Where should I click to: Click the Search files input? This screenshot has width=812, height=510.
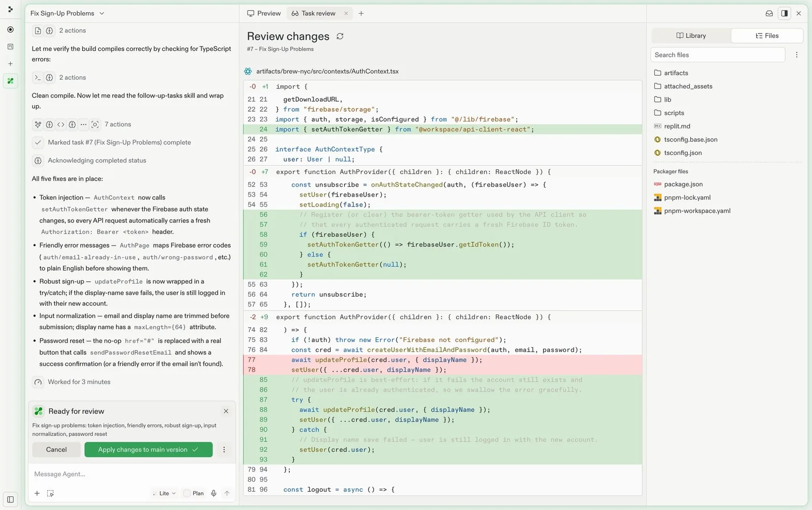coord(718,55)
